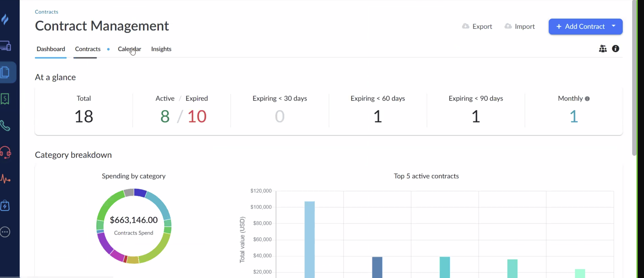Switch to the Insights tab

[161, 49]
